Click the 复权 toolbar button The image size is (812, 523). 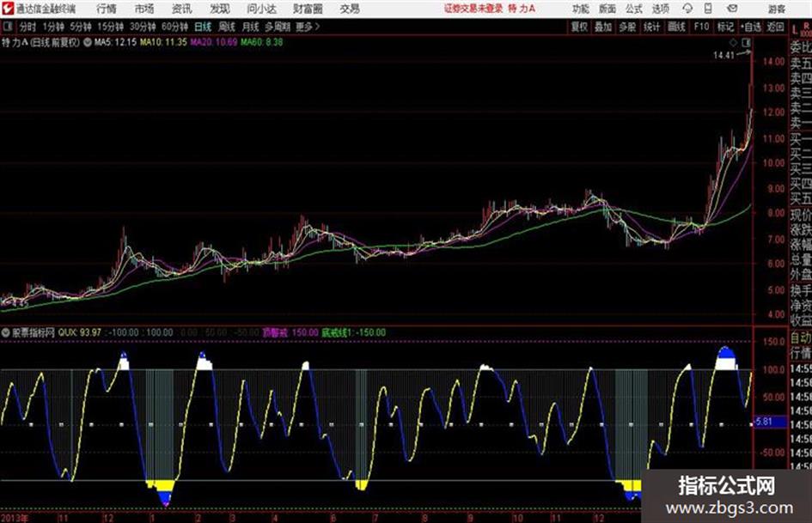pos(579,27)
